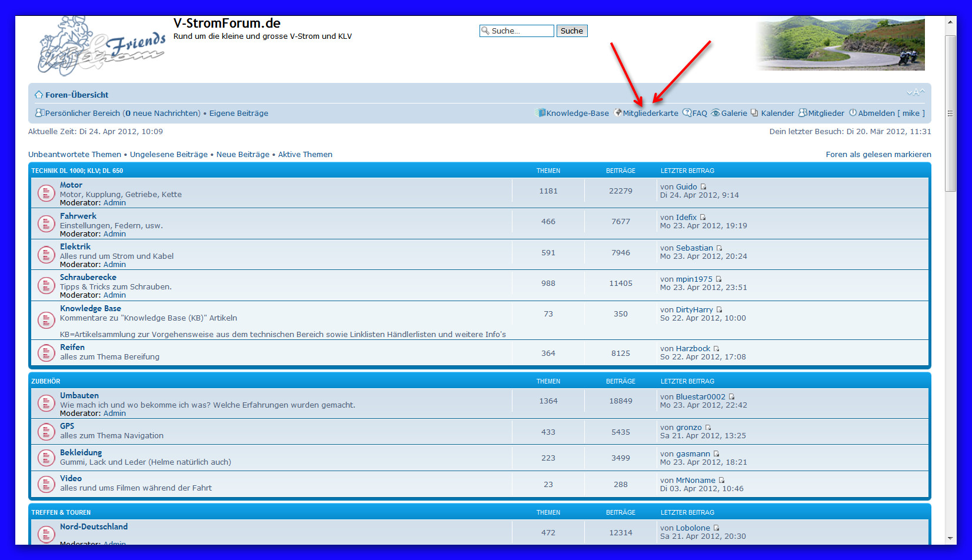Click the Motor forum status icon
Viewport: 972px width, 560px height.
click(46, 193)
